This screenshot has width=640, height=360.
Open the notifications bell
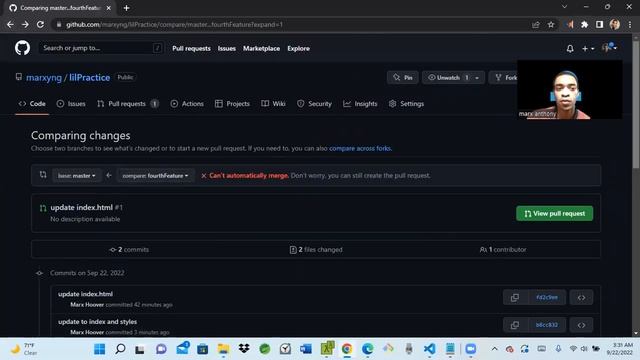tap(570, 49)
